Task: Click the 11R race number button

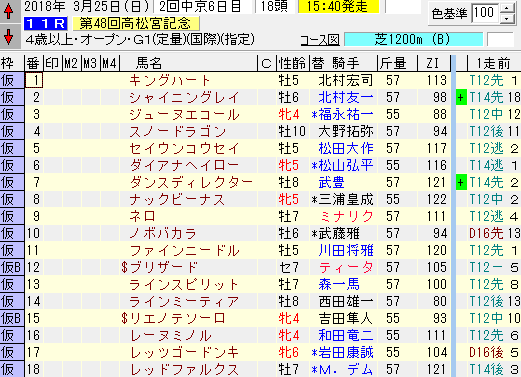Action: (46, 23)
